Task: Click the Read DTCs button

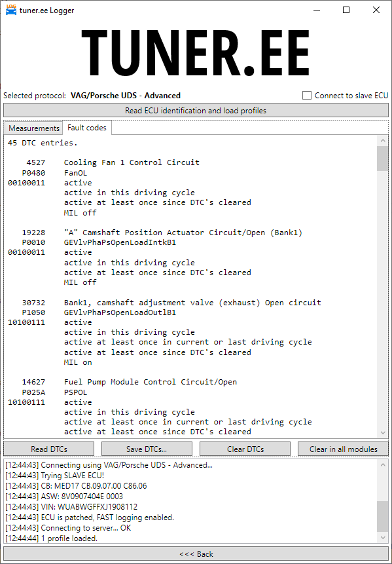Action: click(x=49, y=449)
